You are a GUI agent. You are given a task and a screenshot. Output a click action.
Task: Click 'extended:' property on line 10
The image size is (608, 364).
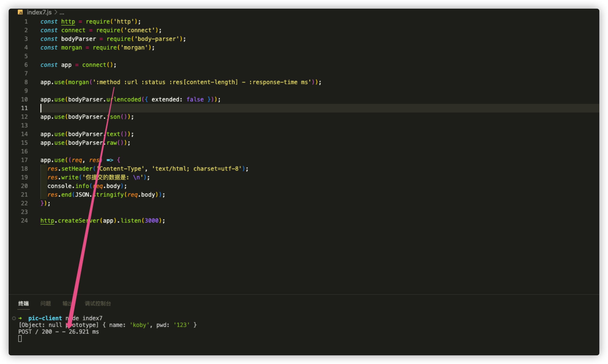point(167,99)
